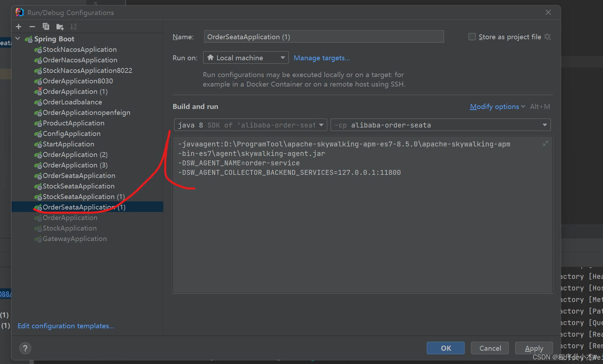Expand the VM options field with the collapse arrows icon
Image resolution: width=603 pixels, height=364 pixels.
point(545,144)
